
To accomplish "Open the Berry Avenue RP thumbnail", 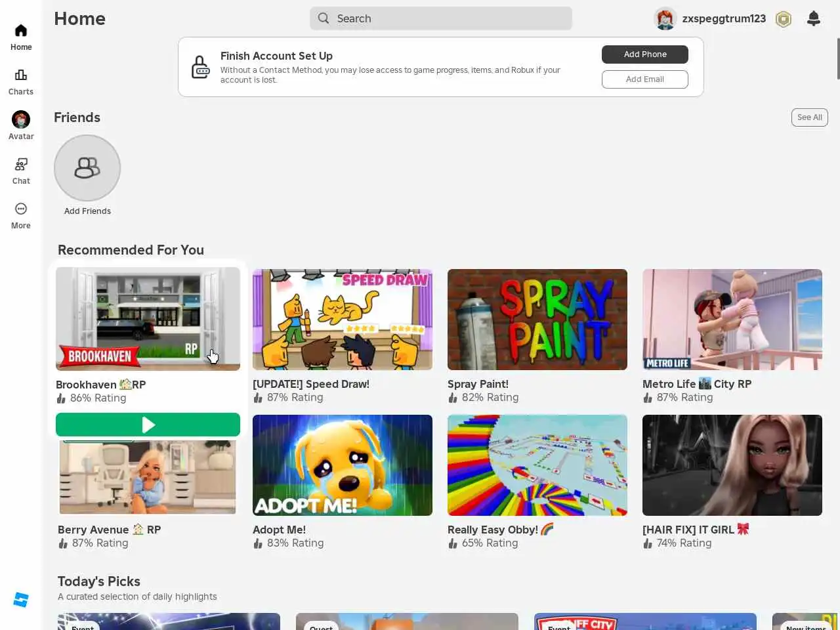I will point(148,477).
